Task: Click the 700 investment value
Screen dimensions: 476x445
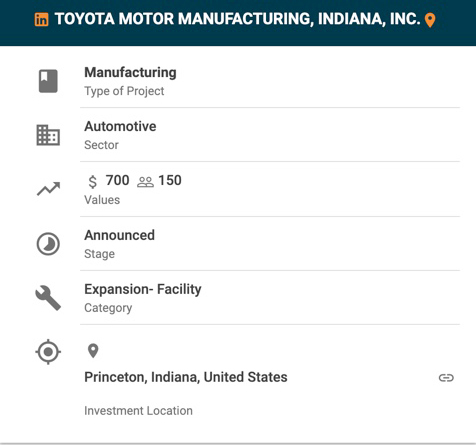Action: click(117, 180)
